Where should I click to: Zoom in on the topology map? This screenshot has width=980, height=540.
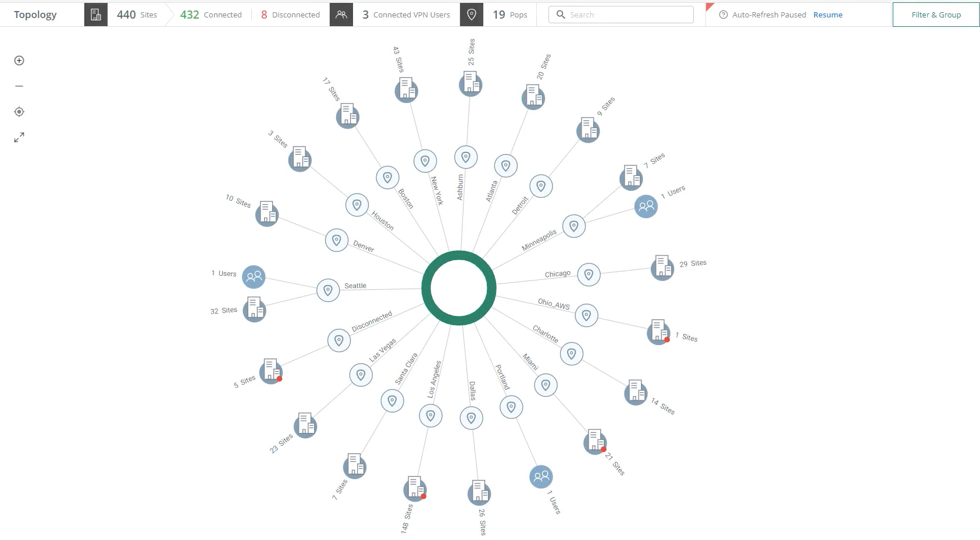[x=19, y=61]
